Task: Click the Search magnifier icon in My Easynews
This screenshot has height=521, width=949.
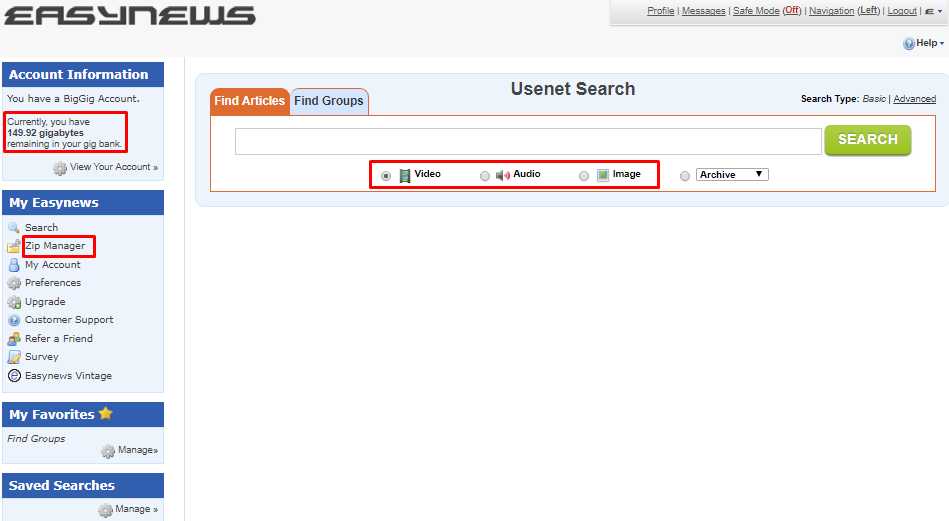Action: tap(14, 228)
